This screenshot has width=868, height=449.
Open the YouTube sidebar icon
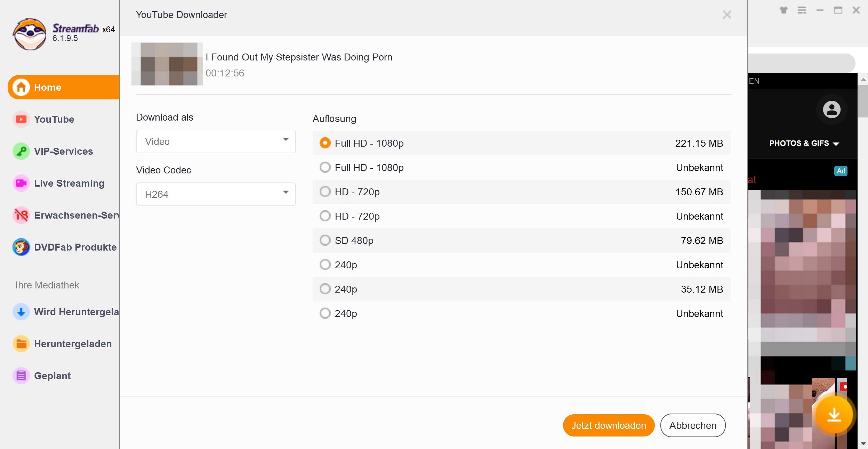21,119
